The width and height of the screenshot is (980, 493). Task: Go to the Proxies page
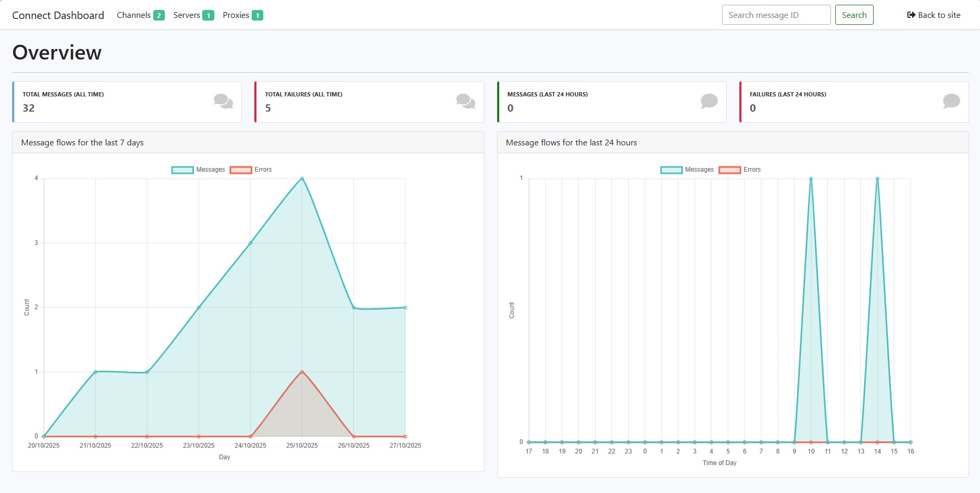tap(235, 15)
